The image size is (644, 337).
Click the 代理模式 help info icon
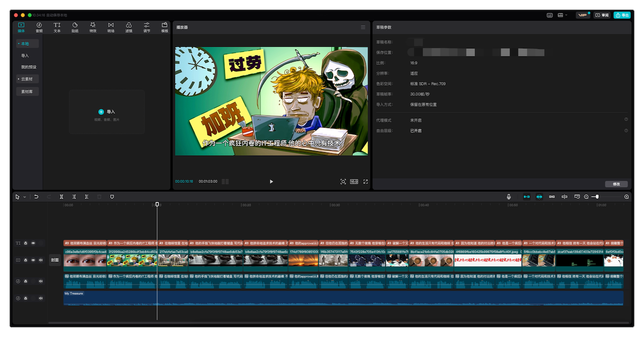click(626, 119)
